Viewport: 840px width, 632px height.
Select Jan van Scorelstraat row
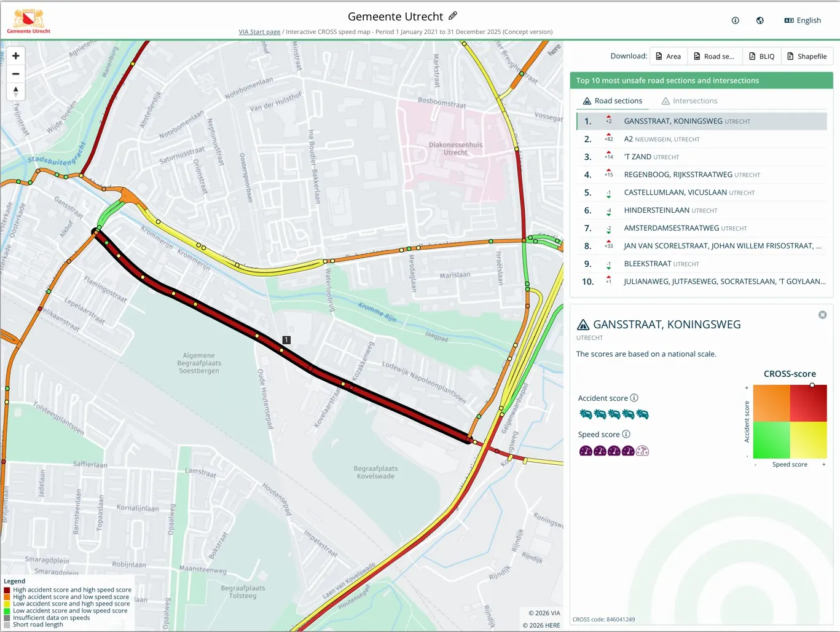pyautogui.click(x=702, y=246)
